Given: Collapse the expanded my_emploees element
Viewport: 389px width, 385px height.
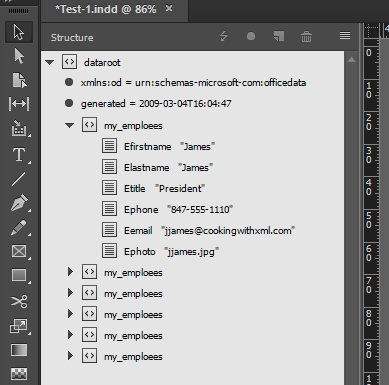Looking at the screenshot, I should (70, 125).
